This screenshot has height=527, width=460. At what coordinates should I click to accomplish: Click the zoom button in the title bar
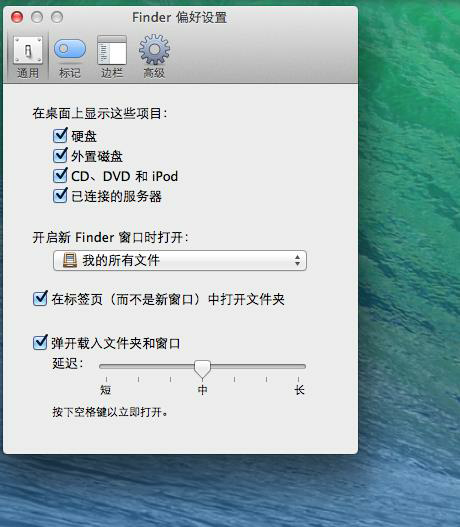coord(57,17)
